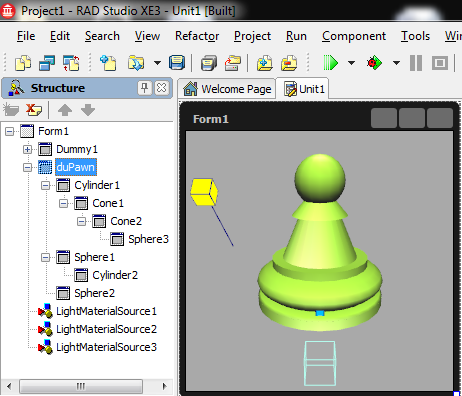Collapse the Cylinder1 tree node

click(x=45, y=185)
